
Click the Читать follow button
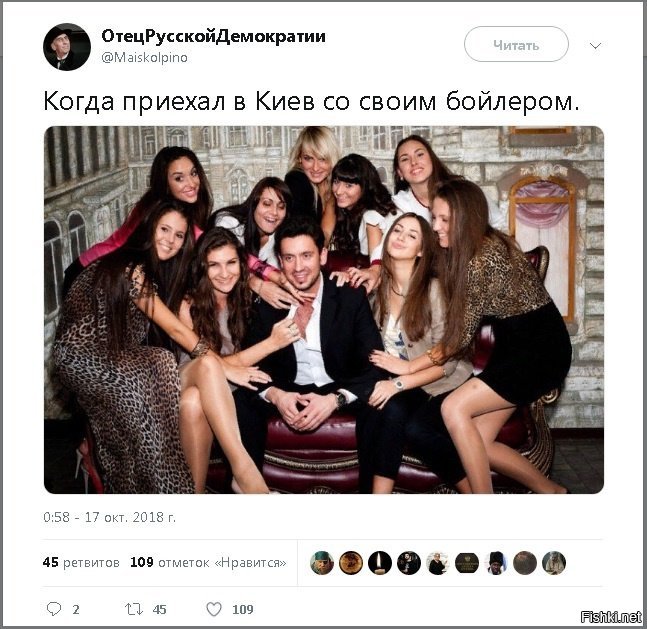tap(516, 44)
